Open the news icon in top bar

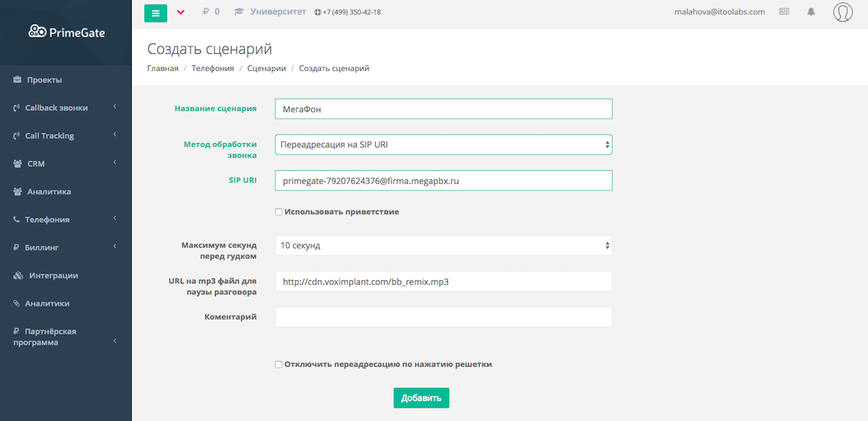[784, 12]
